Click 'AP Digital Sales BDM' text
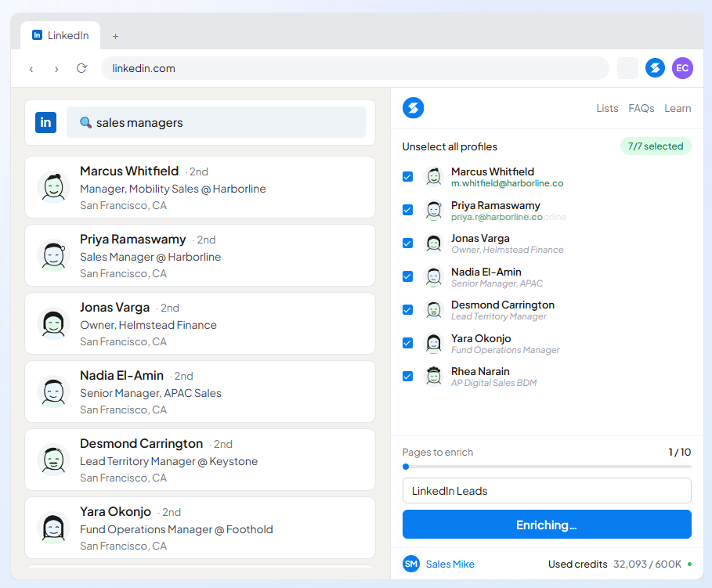Screen dimensions: 712x588 click(x=493, y=383)
